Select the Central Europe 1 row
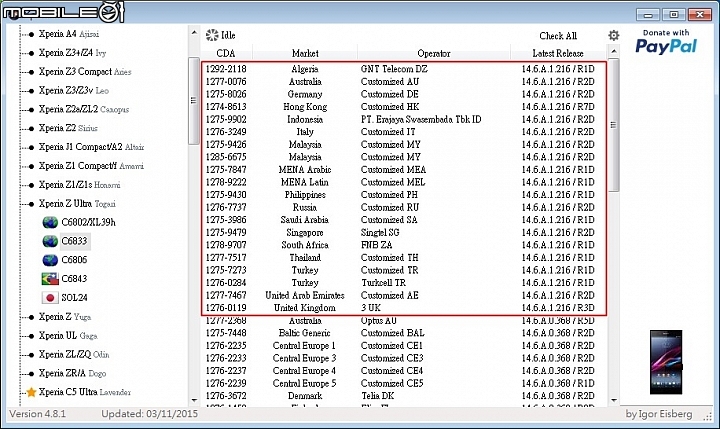The width and height of the screenshot is (720, 429). 404,345
